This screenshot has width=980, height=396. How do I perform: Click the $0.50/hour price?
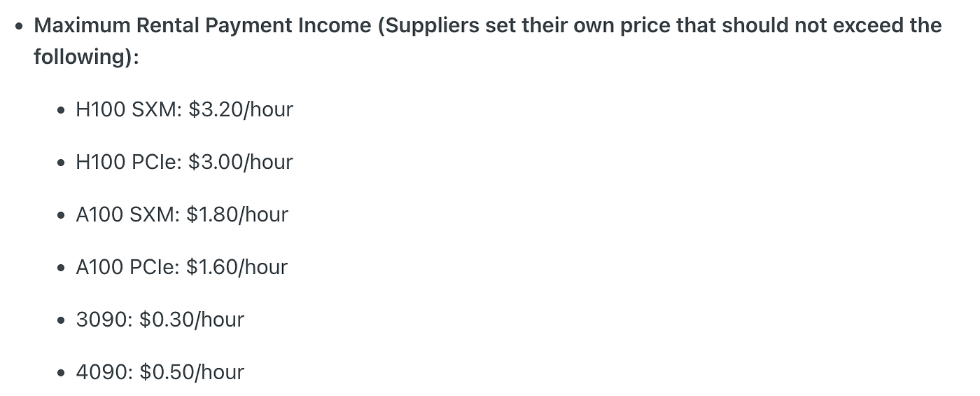192,372
